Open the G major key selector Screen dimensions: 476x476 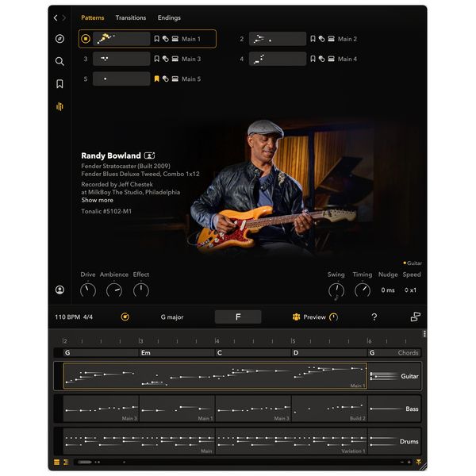click(x=171, y=317)
